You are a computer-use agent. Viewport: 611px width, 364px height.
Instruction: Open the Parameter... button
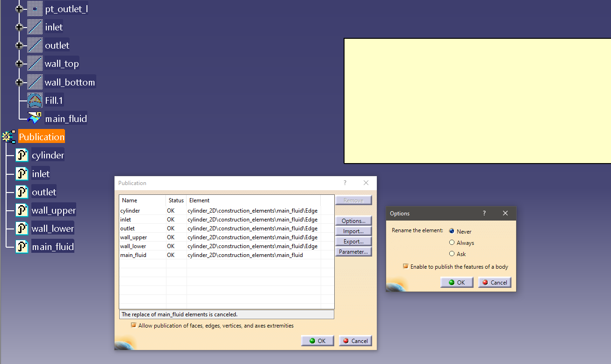[353, 252]
